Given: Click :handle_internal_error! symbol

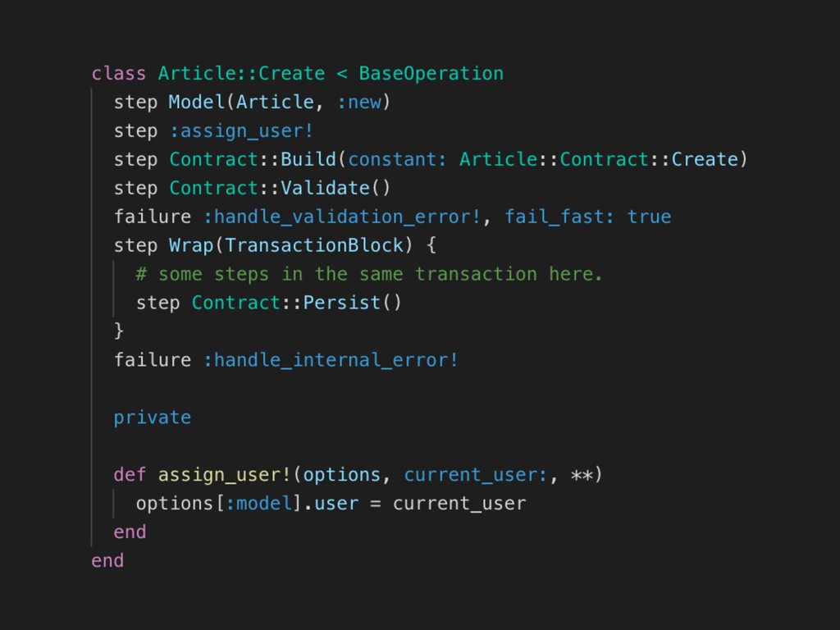Looking at the screenshot, I should 331,359.
